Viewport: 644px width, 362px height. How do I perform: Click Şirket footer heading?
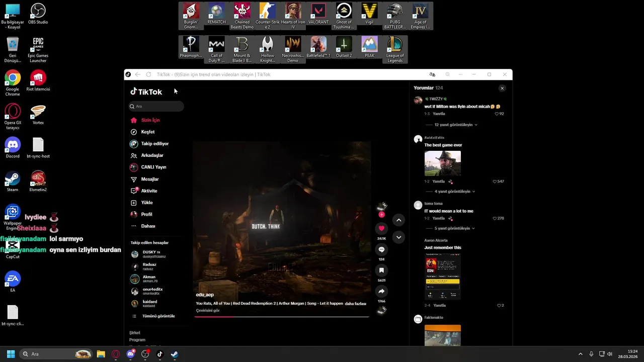coord(135,333)
